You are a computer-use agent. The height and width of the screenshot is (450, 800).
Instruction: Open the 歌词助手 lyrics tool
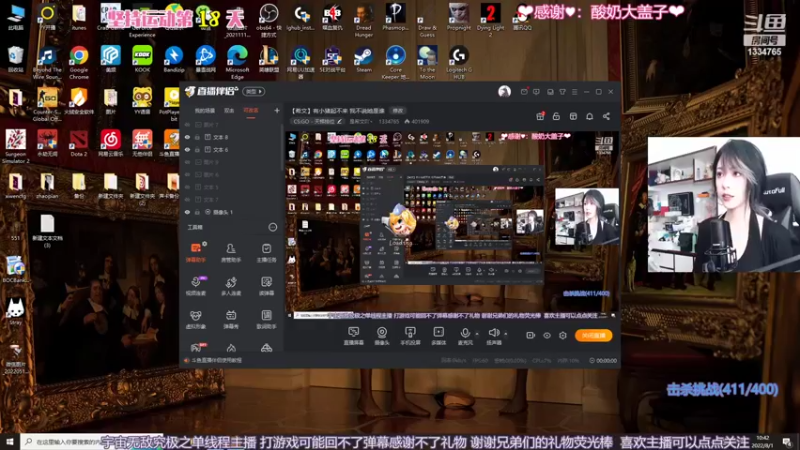coord(266,319)
